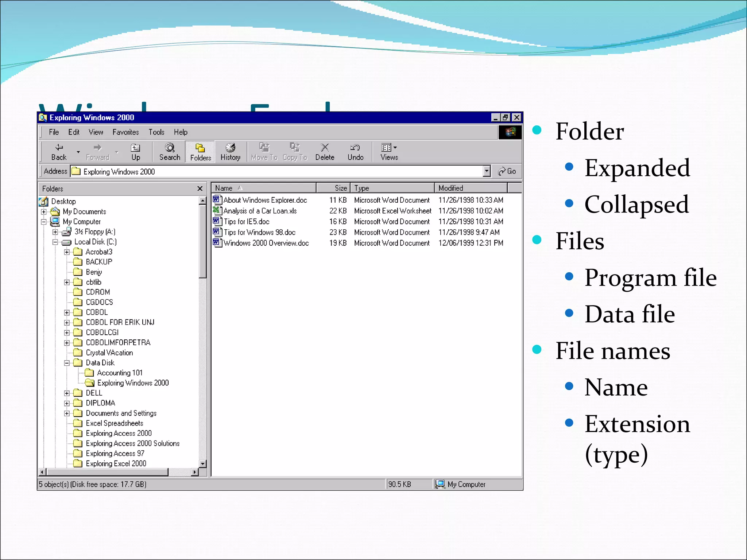Click the folder tree horizontal scroll thumb
747x560 pixels.
click(x=107, y=472)
